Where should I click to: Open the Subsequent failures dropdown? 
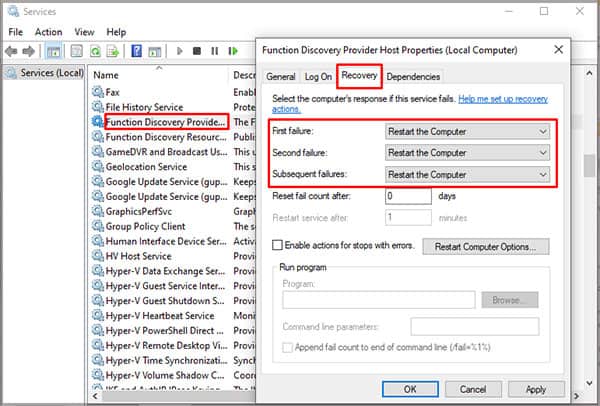pyautogui.click(x=467, y=174)
